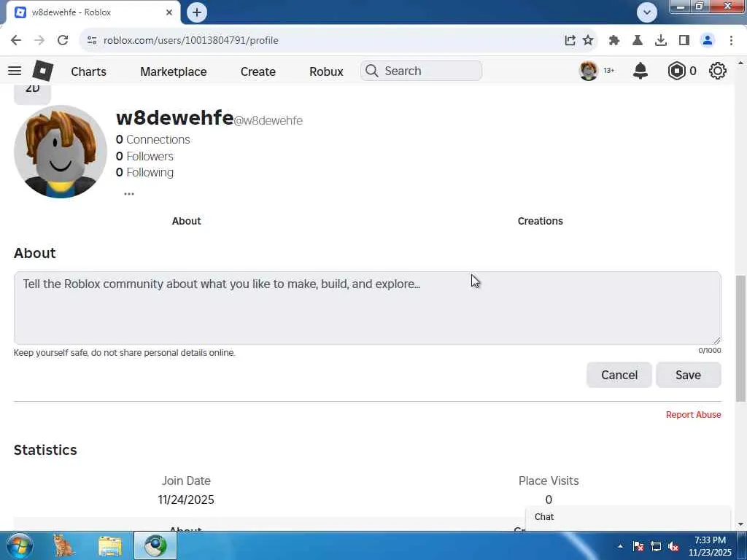Click the search magnifier icon

click(x=371, y=71)
